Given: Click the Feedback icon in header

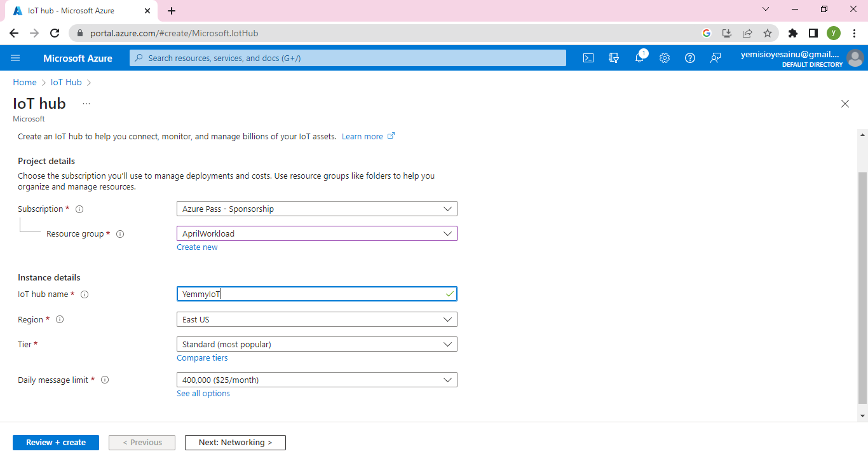Looking at the screenshot, I should click(715, 58).
